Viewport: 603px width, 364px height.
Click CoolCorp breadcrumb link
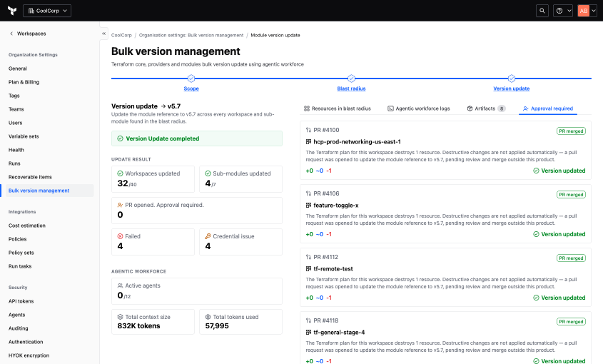pyautogui.click(x=121, y=35)
